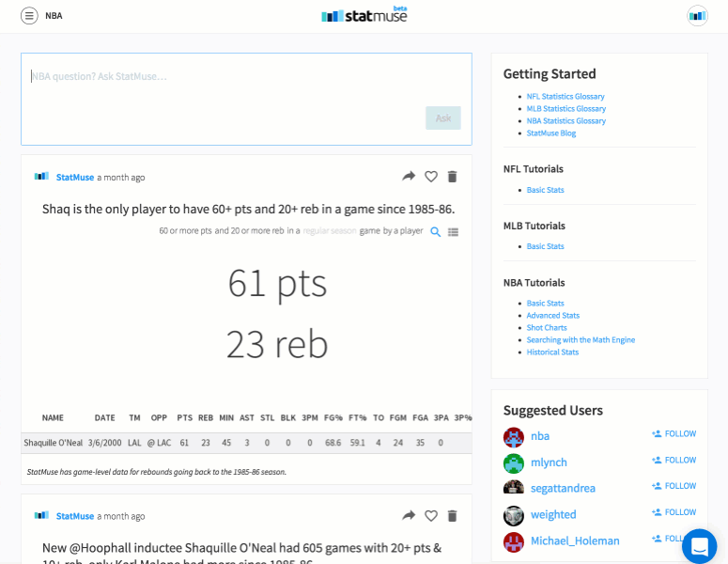Open Michael_Holeman username link
The width and height of the screenshot is (728, 564).
tap(575, 540)
